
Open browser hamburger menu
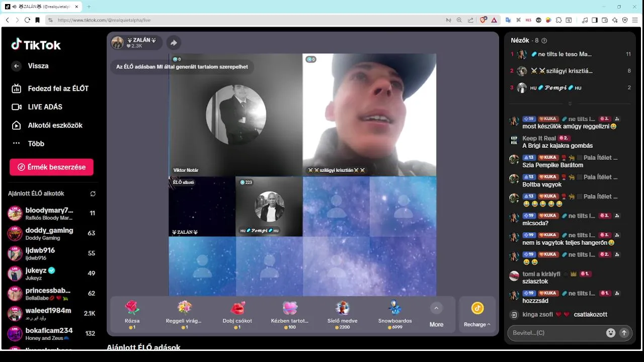click(636, 20)
